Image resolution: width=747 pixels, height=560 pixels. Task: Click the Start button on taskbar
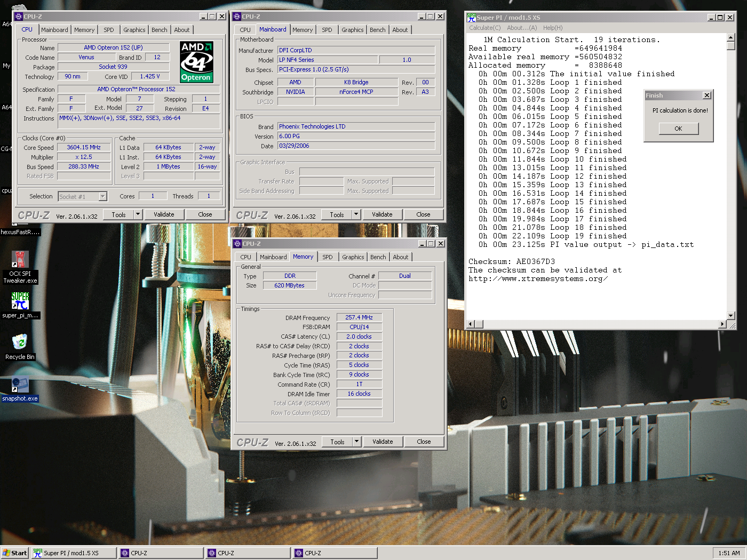point(14,553)
